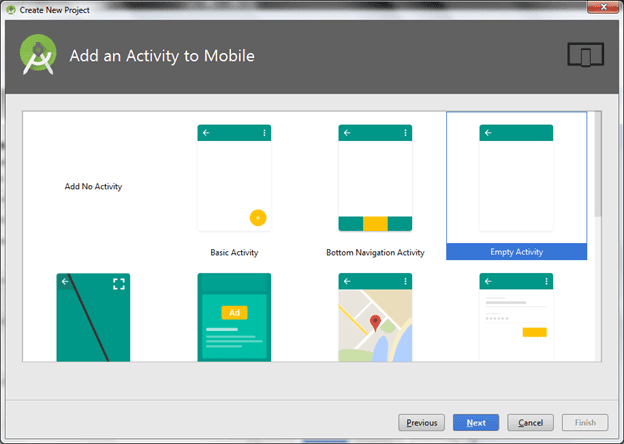Click the scrollbar thumb of the template list

[x=598, y=164]
